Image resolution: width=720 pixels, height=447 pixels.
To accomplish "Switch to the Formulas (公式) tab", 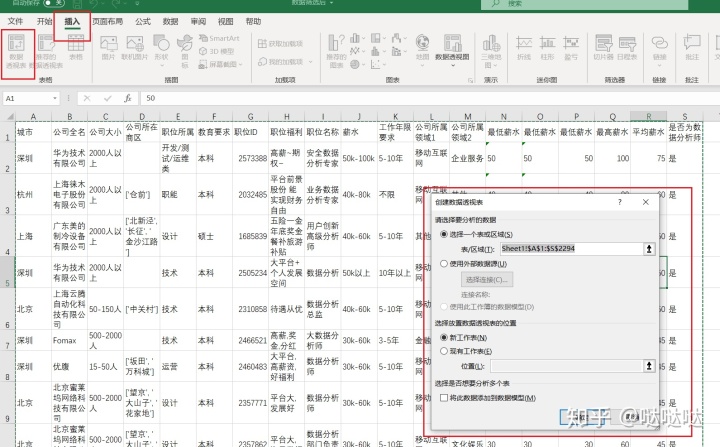I will (143, 22).
